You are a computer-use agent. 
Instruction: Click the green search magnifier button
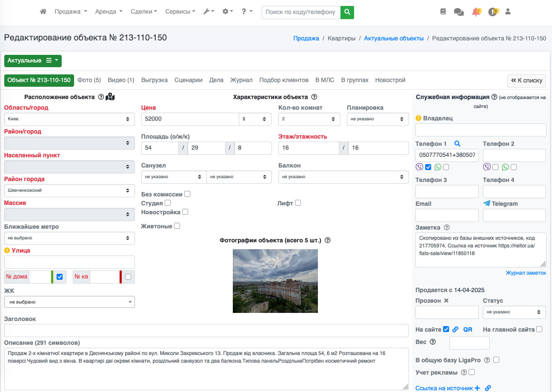[347, 12]
